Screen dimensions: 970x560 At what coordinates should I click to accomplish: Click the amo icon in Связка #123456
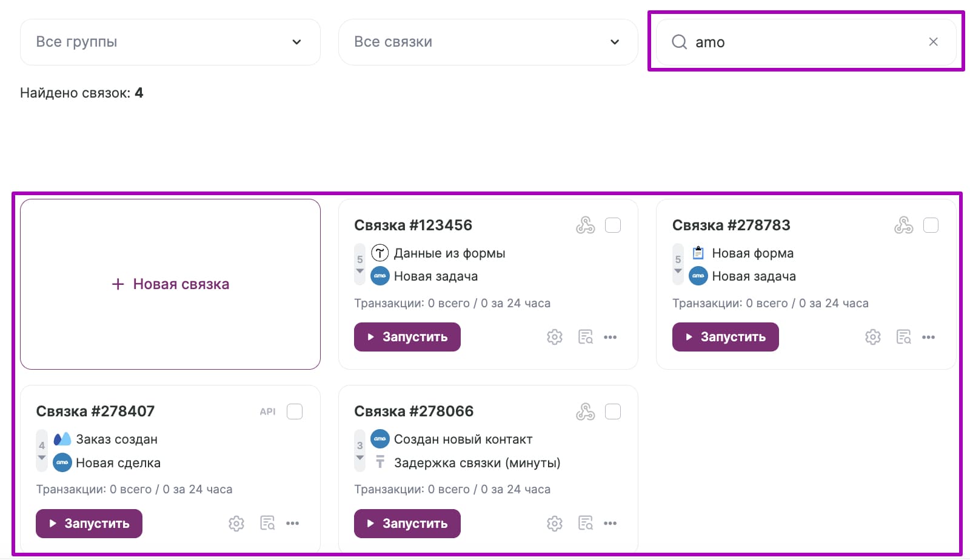[x=380, y=276]
